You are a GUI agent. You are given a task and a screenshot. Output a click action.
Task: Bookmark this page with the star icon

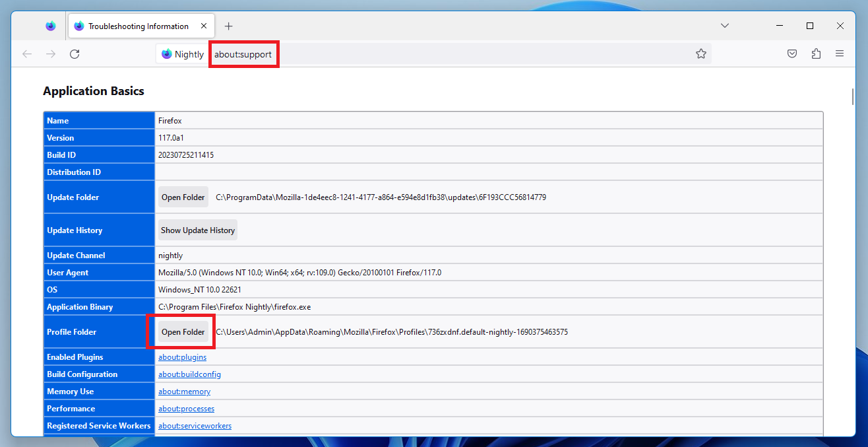point(700,54)
